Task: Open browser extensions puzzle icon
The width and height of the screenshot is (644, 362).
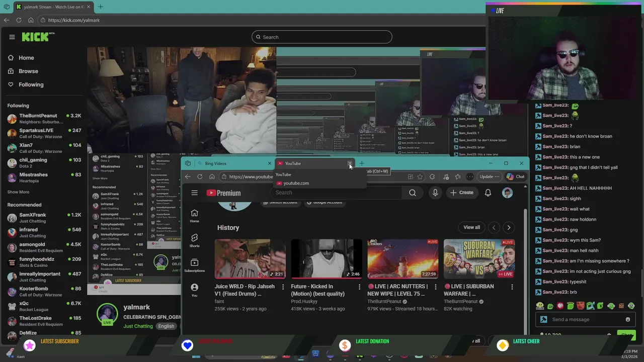Action: pos(432,176)
